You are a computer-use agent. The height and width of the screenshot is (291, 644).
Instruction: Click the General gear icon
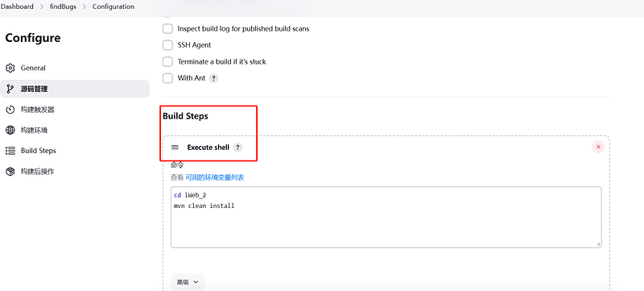(10, 69)
